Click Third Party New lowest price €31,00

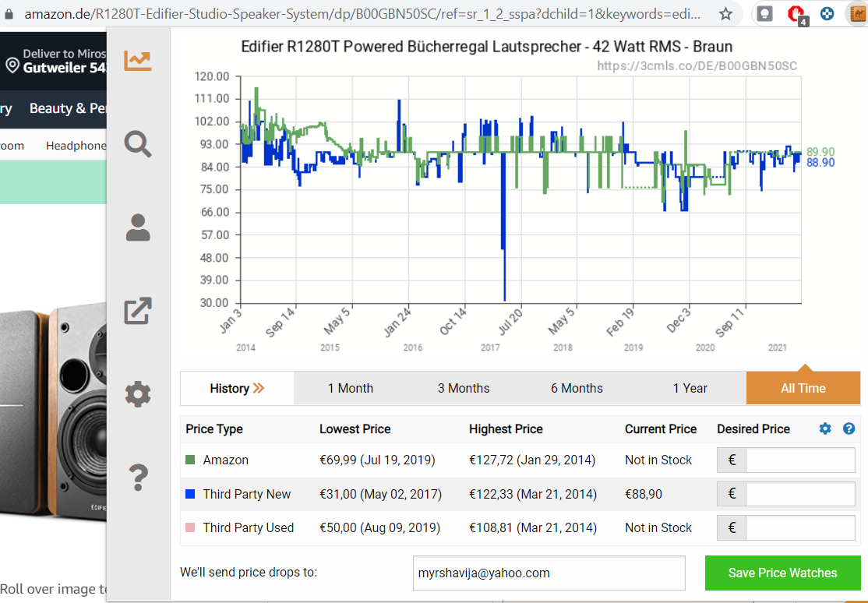click(380, 494)
